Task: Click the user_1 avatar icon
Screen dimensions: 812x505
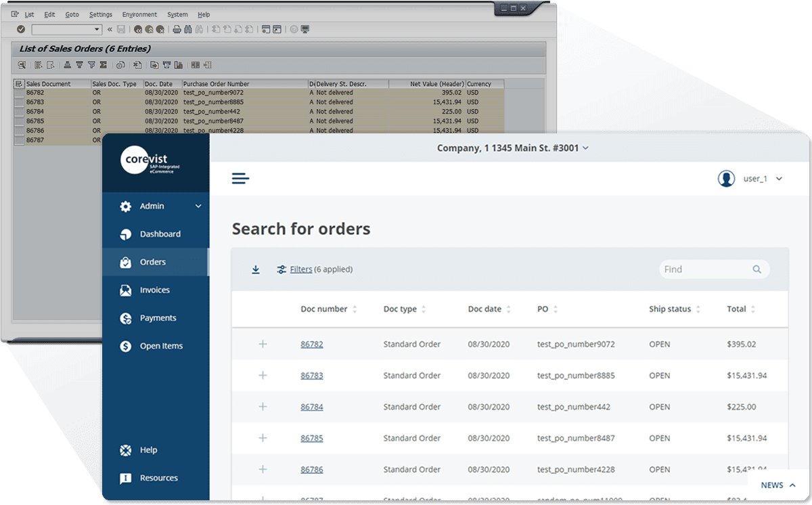Action: [727, 179]
